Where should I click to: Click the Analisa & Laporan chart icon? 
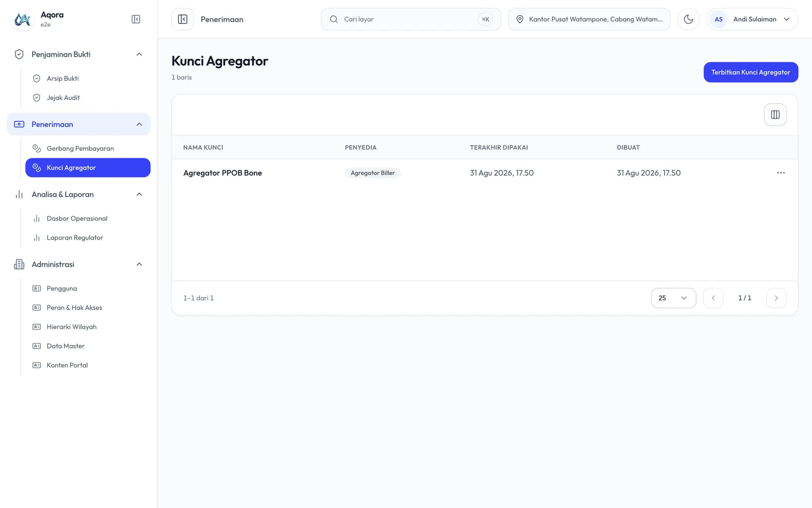click(19, 194)
